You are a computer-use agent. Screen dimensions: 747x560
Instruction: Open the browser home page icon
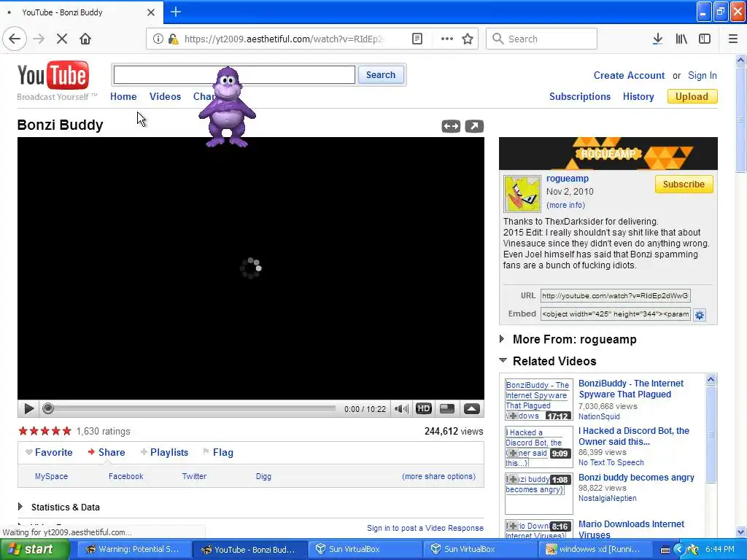pyautogui.click(x=85, y=39)
